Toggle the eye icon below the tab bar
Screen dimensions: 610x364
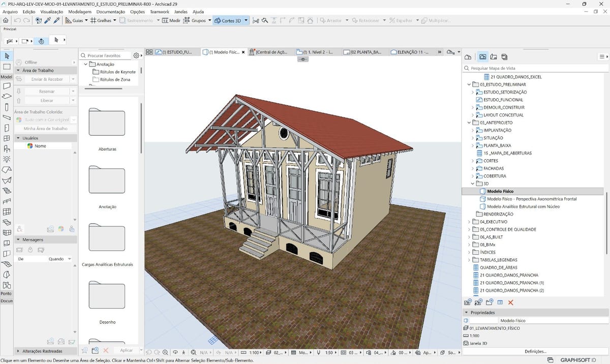tap(303, 59)
